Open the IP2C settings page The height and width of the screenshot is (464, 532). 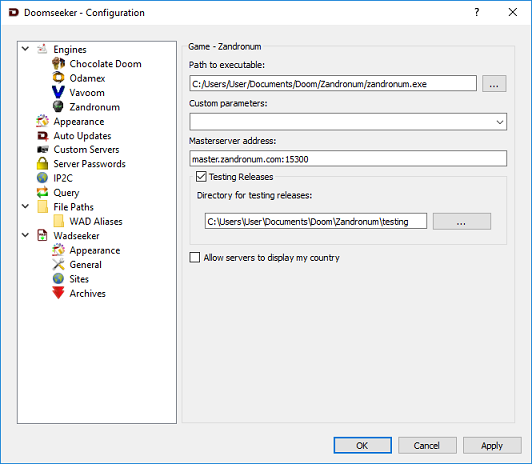pyautogui.click(x=63, y=178)
